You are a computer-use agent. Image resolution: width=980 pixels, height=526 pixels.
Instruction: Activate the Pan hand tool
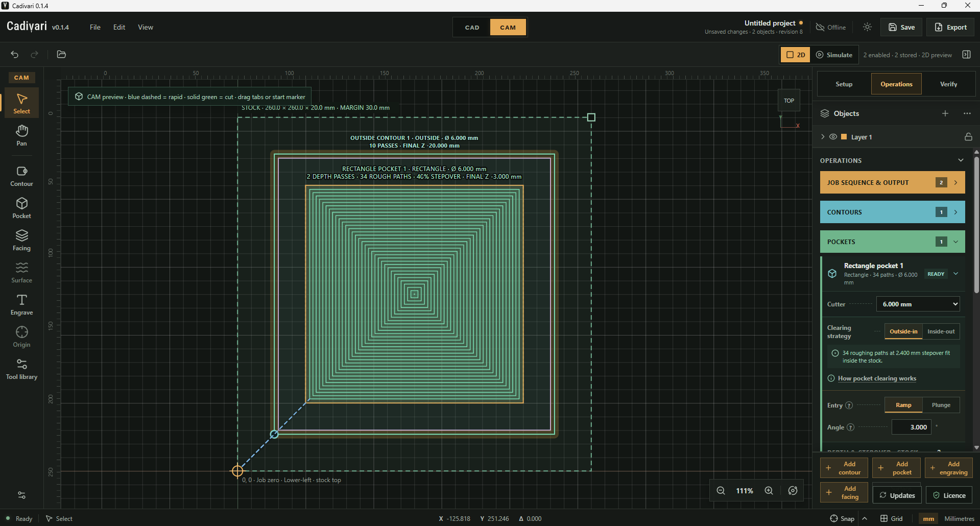[21, 135]
